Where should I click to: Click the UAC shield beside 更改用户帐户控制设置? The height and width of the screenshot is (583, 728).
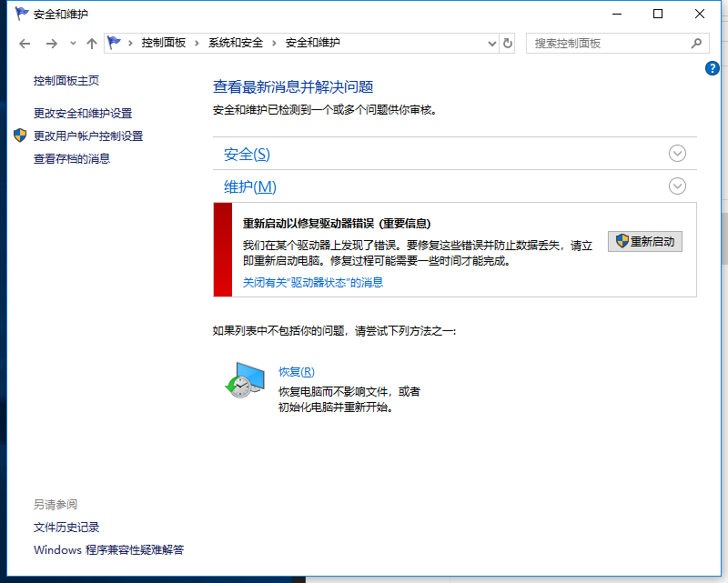(20, 136)
